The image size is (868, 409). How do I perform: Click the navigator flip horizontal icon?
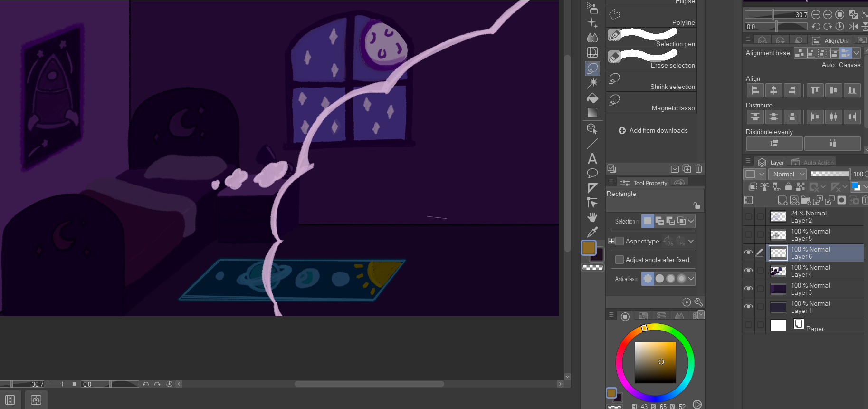[854, 27]
